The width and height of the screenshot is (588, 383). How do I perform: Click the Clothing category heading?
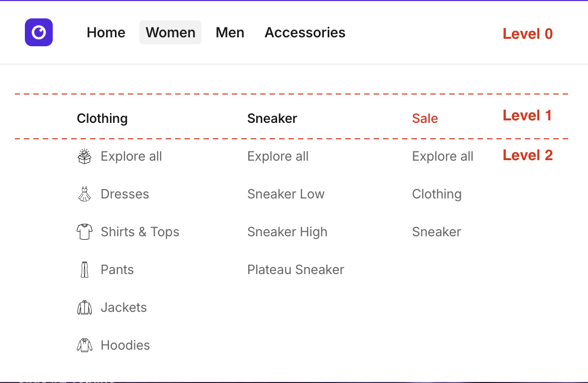tap(102, 118)
